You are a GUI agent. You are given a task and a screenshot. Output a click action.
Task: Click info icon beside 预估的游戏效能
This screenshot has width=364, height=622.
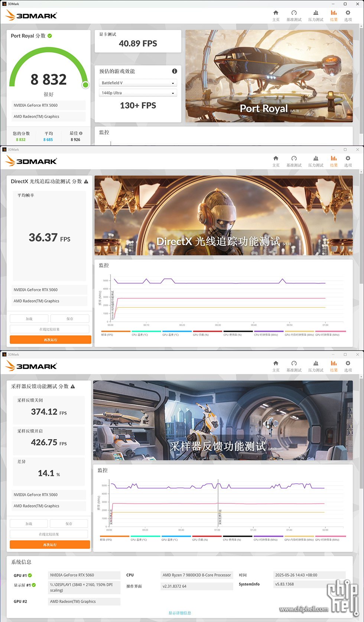175,71
